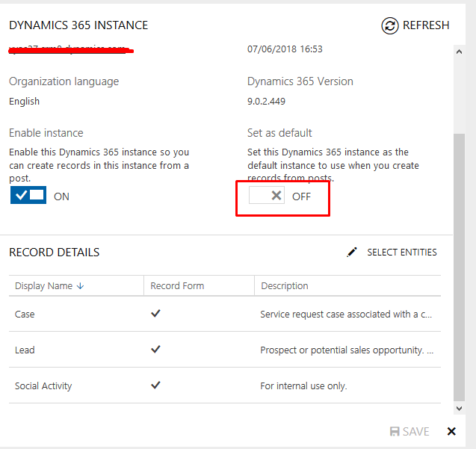
Task: Click the circular refresh arrows icon
Action: (x=390, y=25)
